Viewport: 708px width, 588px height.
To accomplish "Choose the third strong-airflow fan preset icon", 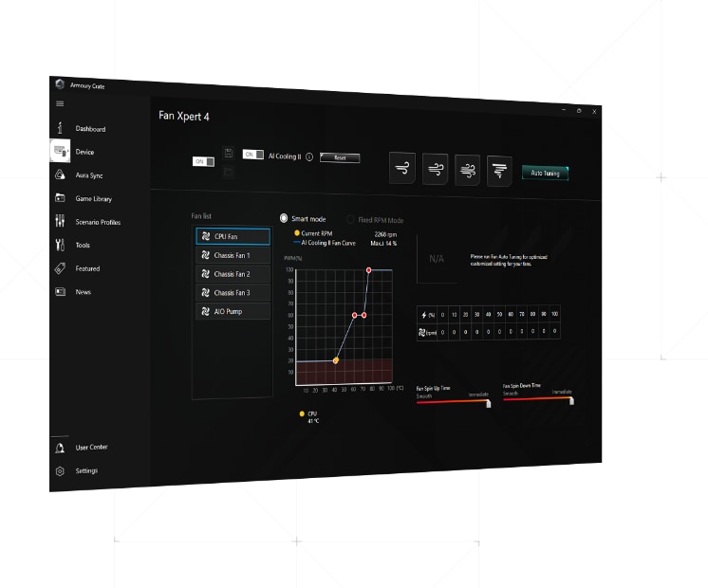I will tap(468, 170).
